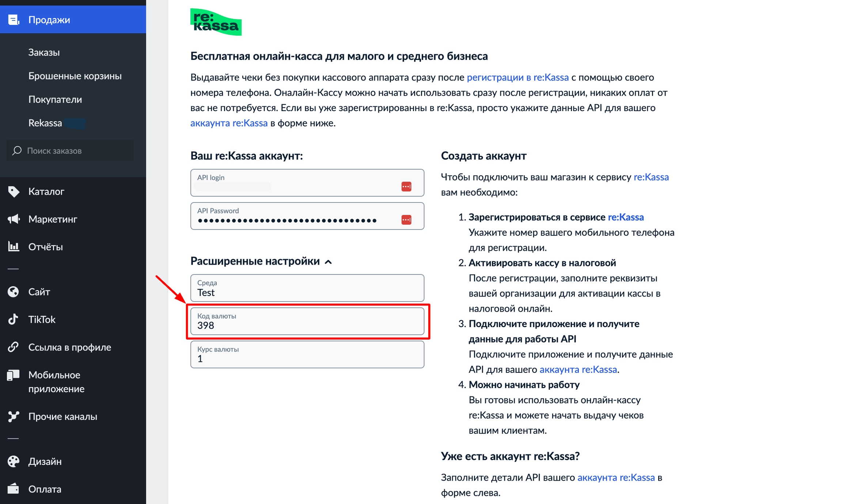
Task: Click the password manager icon in API Password
Action: click(x=406, y=220)
